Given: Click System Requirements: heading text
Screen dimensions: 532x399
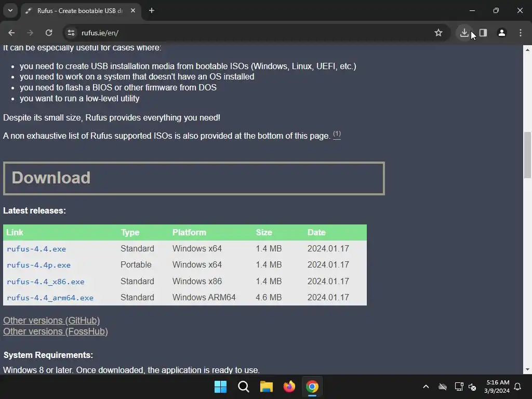Looking at the screenshot, I should (x=48, y=355).
